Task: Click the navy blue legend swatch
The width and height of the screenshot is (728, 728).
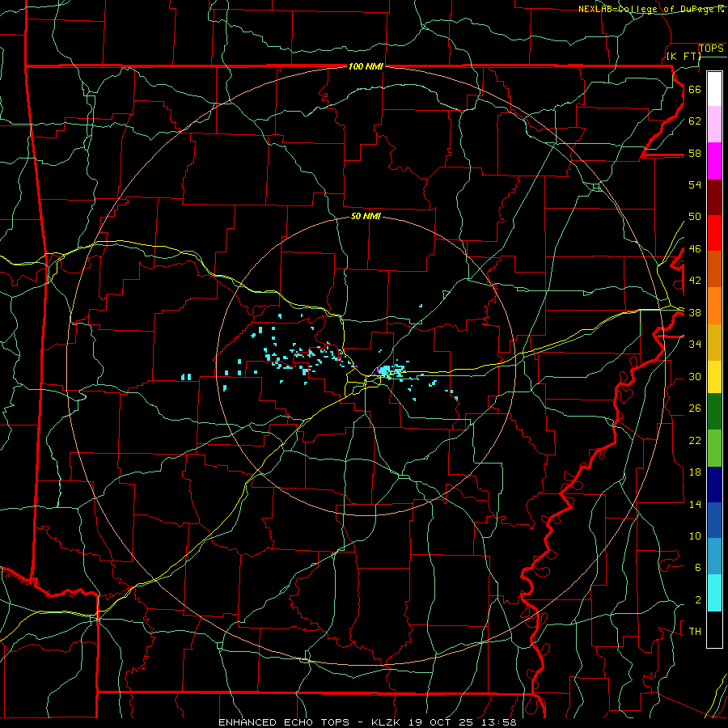Action: click(x=714, y=485)
